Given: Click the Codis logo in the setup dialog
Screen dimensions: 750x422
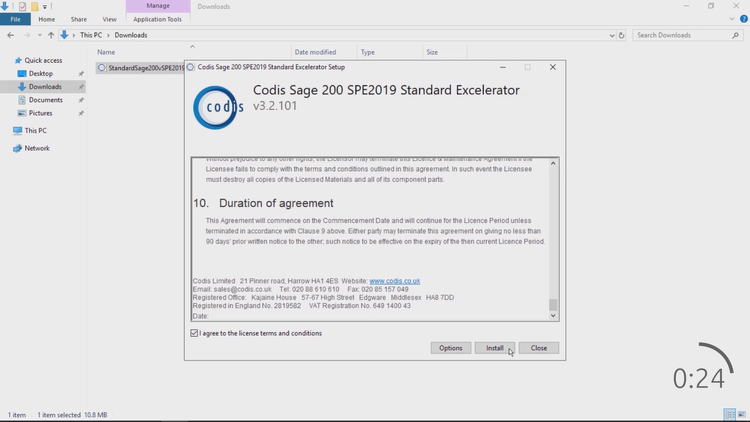Looking at the screenshot, I should pyautogui.click(x=218, y=108).
